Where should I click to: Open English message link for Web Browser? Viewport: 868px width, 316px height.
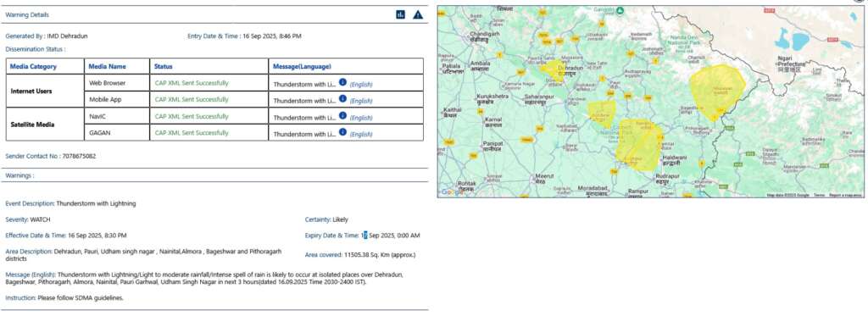click(x=361, y=85)
